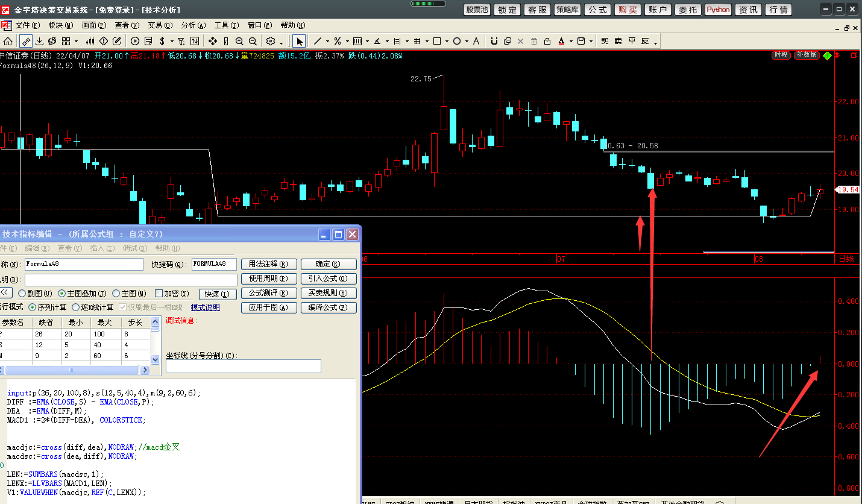Viewport: 862px width, 504px height.
Task: Select the 卖 sell marker icon
Action: pos(618,41)
